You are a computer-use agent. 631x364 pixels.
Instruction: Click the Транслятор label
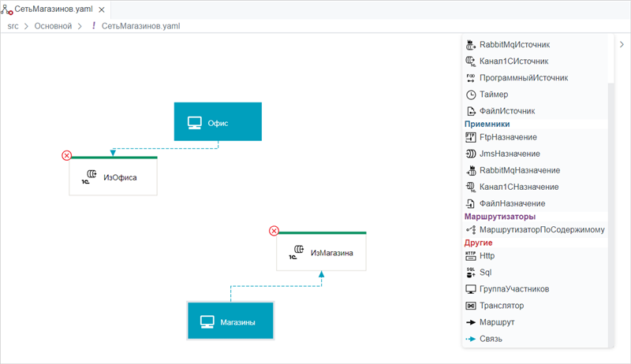pyautogui.click(x=502, y=306)
